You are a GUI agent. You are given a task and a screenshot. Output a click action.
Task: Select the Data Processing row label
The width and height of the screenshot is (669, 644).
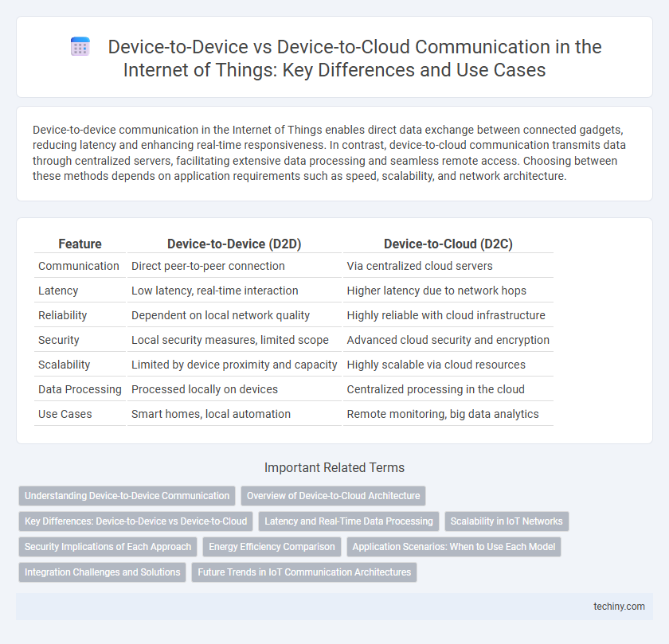(x=80, y=389)
